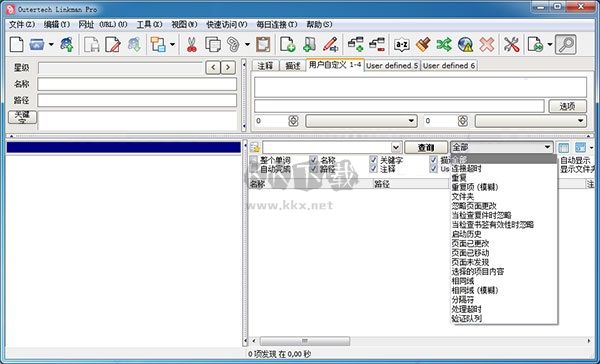Copy using the overlapping pages icon
The height and width of the screenshot is (364, 600).
pos(213,44)
